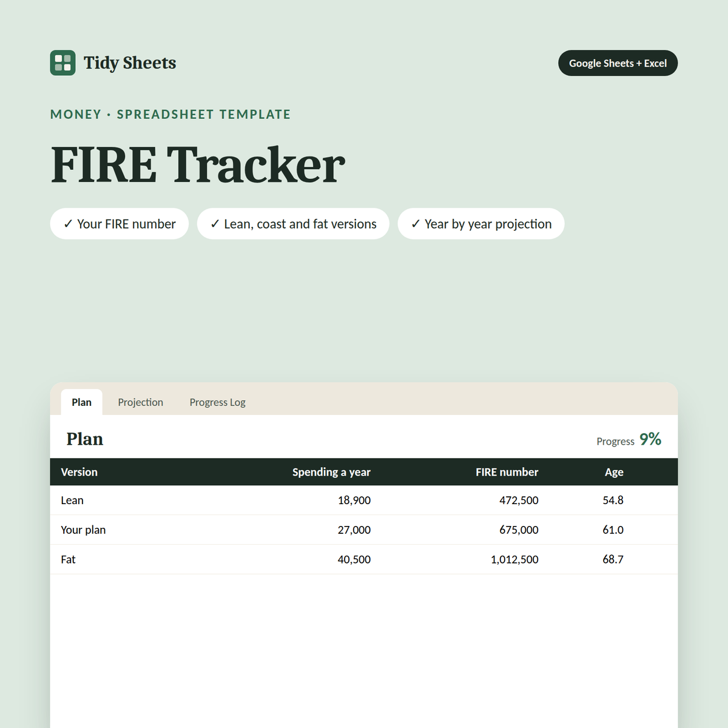Select the Plan tab
The image size is (728, 728).
tap(82, 402)
